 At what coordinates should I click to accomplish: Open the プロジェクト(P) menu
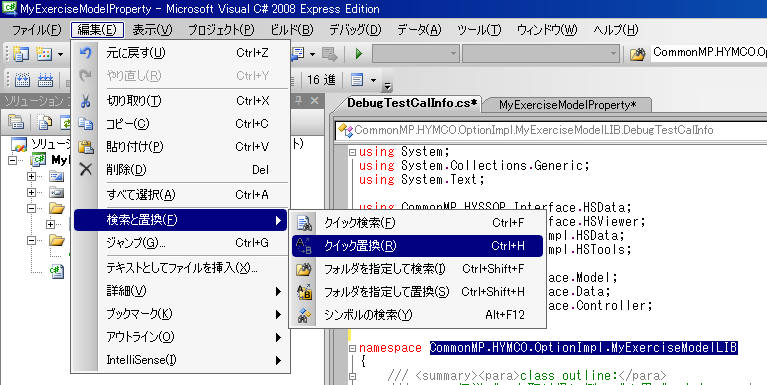pos(221,30)
